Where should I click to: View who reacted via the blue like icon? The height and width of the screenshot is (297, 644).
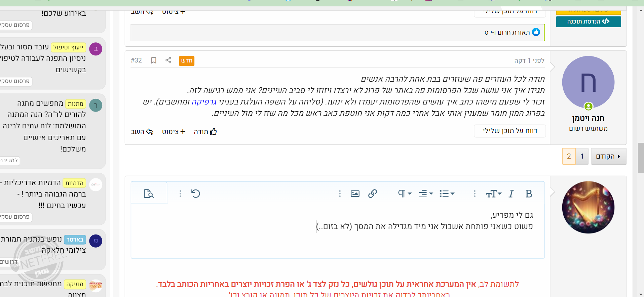coord(536,32)
